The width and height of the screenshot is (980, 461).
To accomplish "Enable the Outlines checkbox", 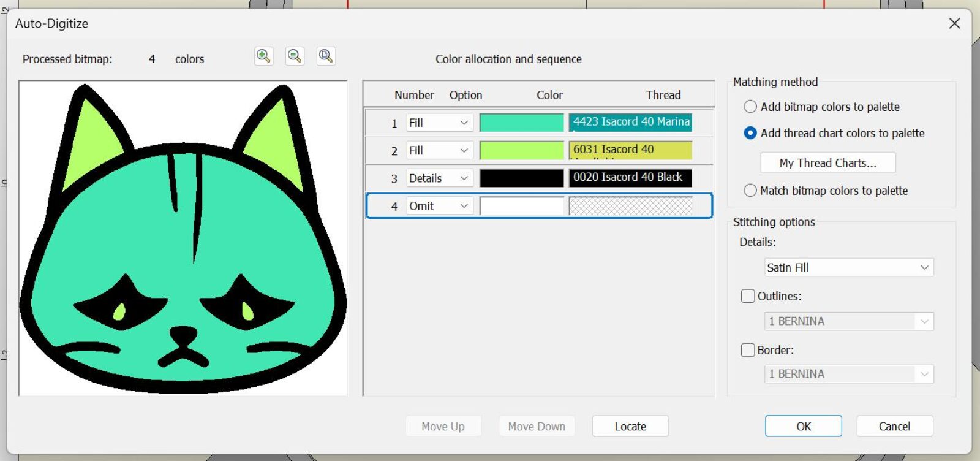I will [x=748, y=296].
